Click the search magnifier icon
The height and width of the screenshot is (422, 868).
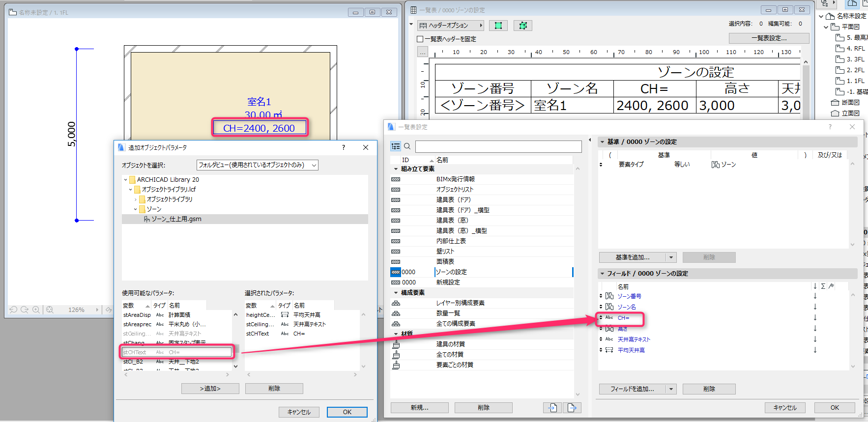pos(407,146)
